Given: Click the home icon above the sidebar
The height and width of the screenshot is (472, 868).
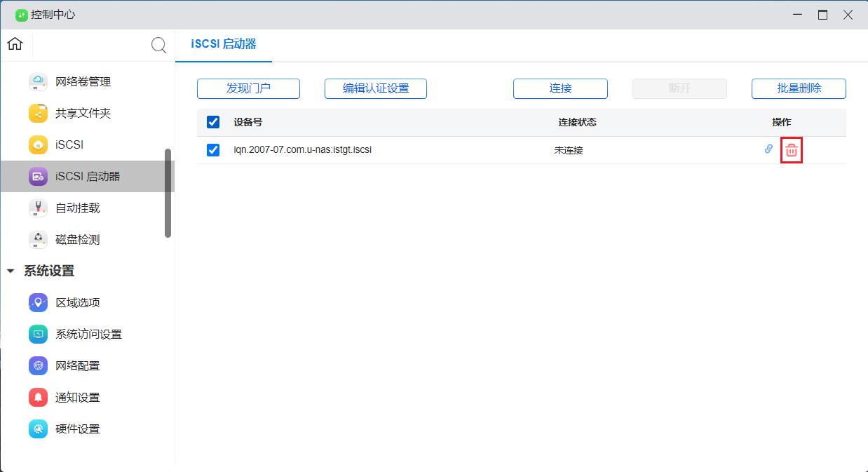Looking at the screenshot, I should [x=14, y=44].
